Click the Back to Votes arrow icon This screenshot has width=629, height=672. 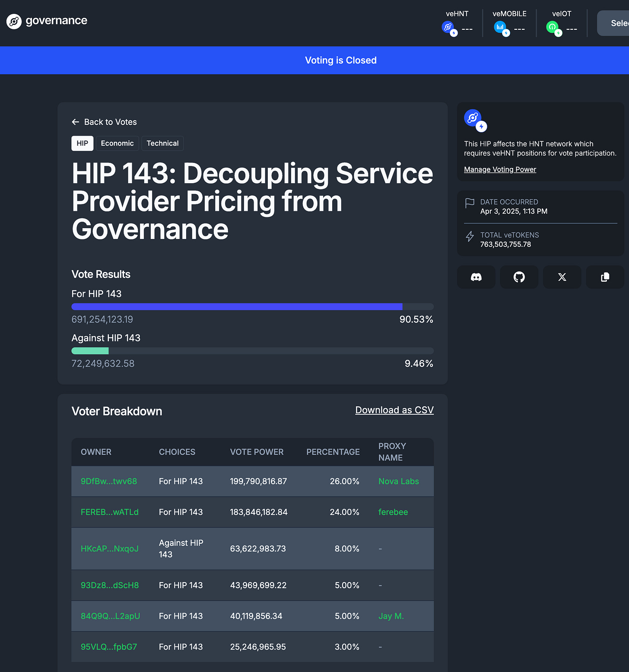click(76, 122)
